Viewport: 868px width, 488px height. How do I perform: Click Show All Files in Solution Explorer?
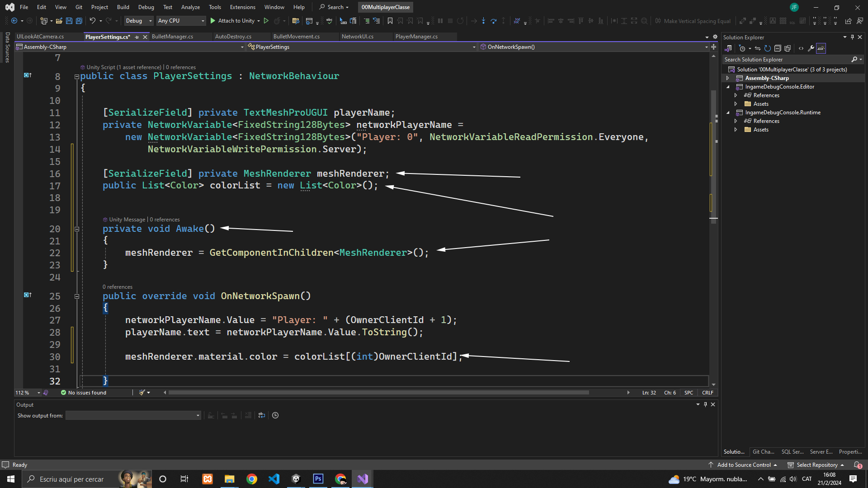coord(788,48)
